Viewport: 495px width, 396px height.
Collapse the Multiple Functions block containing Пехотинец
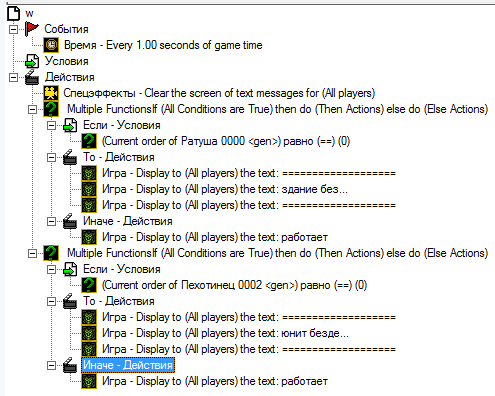[32, 253]
